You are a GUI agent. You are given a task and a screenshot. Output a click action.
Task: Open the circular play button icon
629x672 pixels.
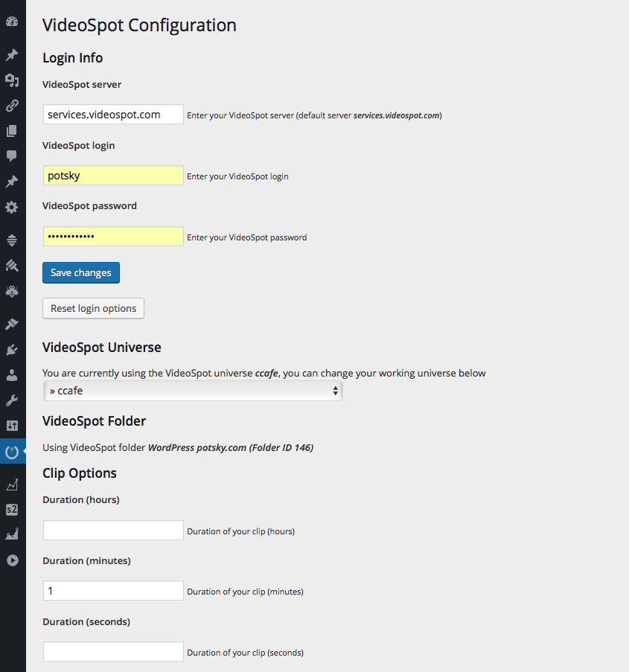click(13, 560)
